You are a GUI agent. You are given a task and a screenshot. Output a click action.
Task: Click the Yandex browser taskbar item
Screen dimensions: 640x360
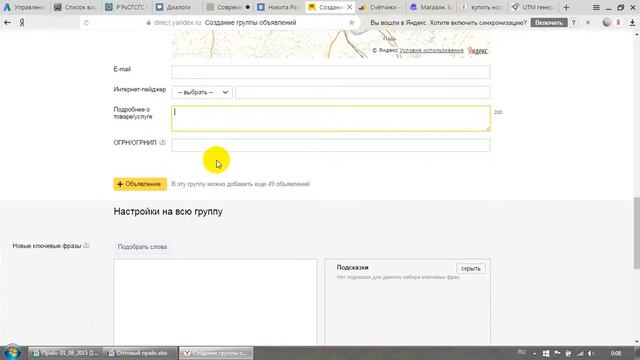[216, 353]
